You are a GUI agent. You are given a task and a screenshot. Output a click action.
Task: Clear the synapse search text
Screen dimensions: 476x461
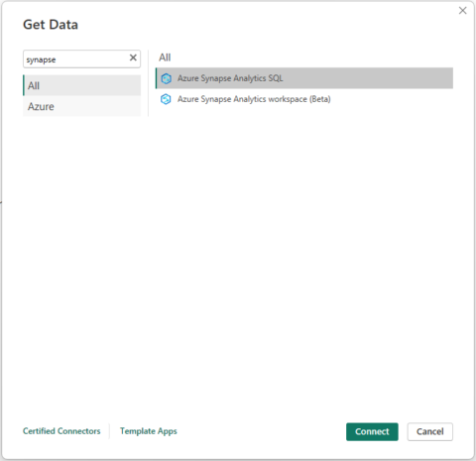click(x=133, y=58)
